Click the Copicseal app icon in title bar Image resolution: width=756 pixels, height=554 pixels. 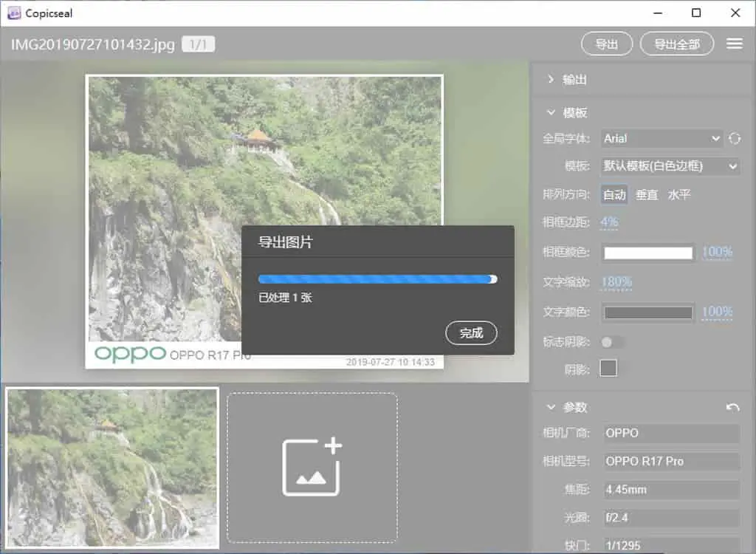coord(14,13)
